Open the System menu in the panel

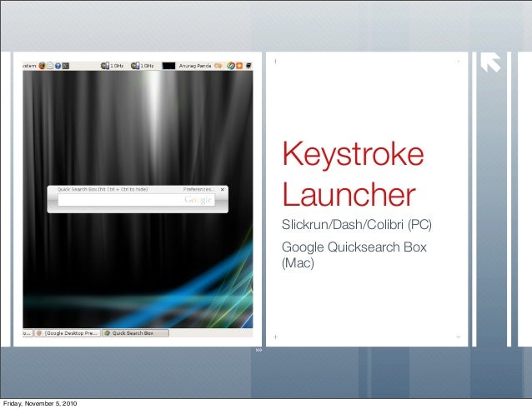click(x=29, y=66)
